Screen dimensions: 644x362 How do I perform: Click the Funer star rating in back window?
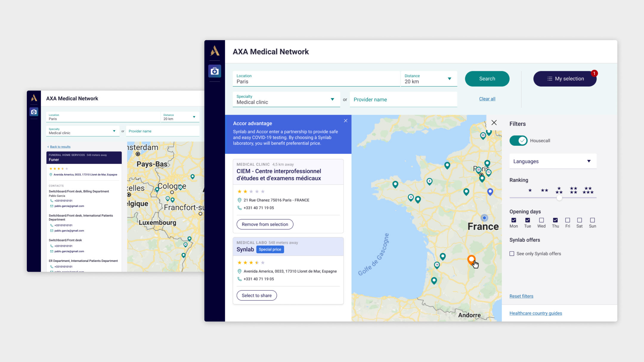tap(58, 169)
